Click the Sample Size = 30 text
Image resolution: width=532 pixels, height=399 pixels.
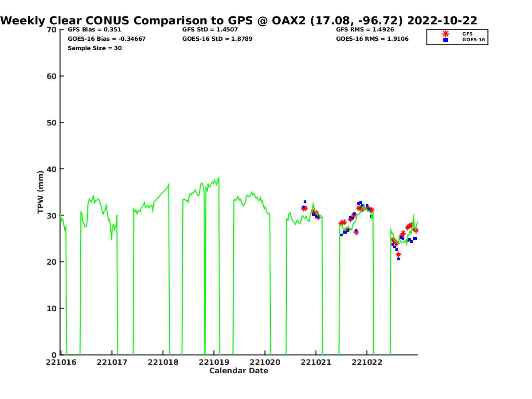tap(94, 48)
